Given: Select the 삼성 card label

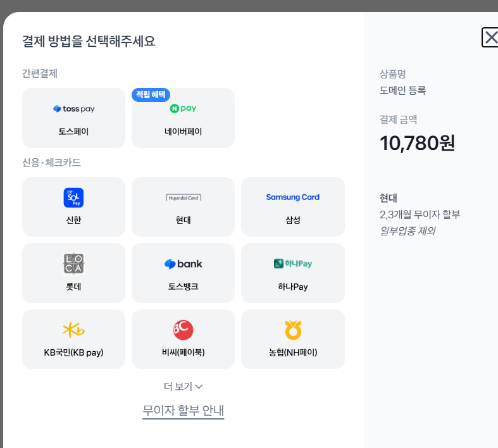Looking at the screenshot, I should click(x=293, y=220).
